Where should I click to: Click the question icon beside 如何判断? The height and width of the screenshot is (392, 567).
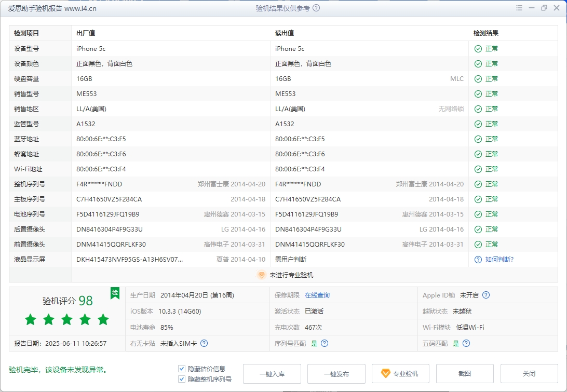point(478,260)
